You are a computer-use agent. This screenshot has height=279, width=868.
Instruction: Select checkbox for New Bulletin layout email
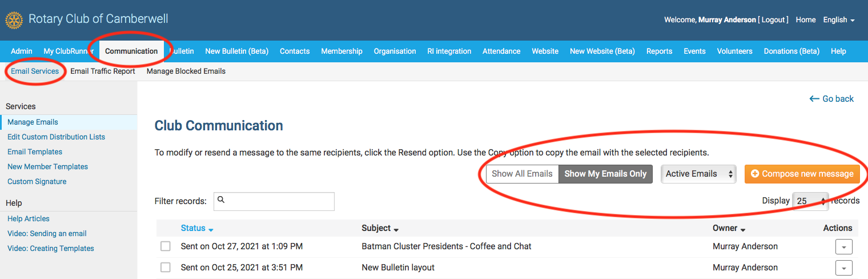click(x=166, y=268)
